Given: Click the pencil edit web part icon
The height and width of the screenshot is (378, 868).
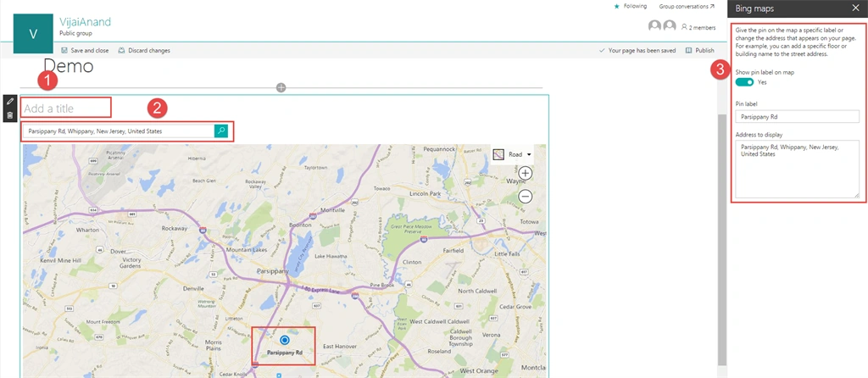Looking at the screenshot, I should (9, 103).
